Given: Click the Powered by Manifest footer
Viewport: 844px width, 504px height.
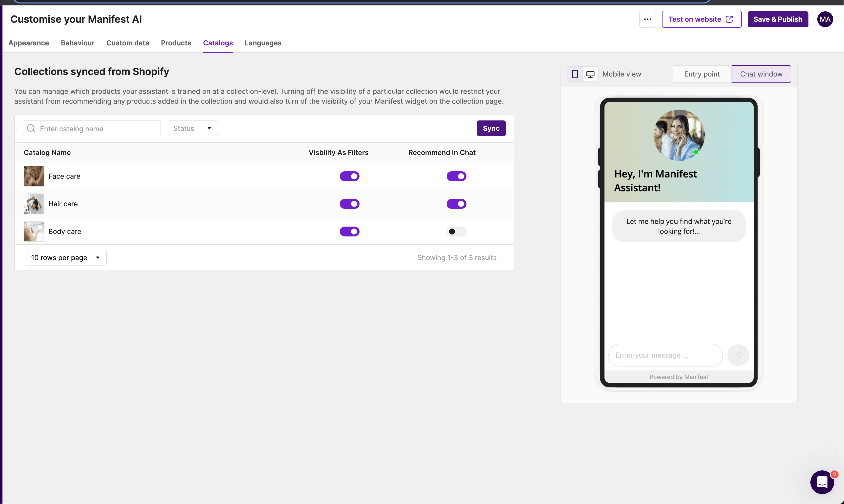Looking at the screenshot, I should coord(679,377).
